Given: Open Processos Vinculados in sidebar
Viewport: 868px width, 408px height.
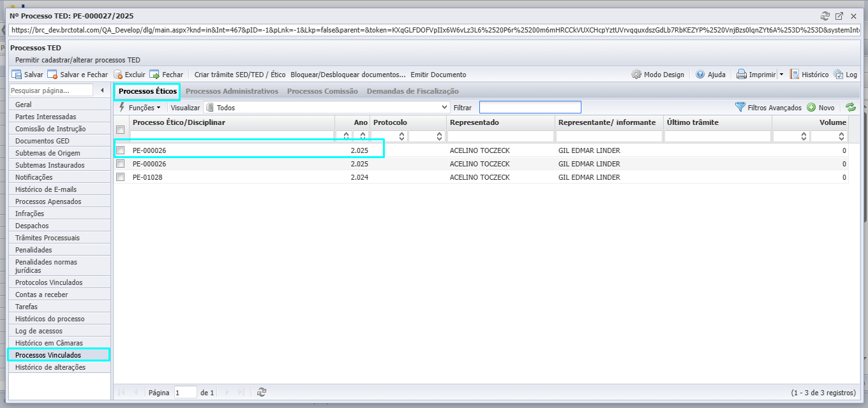Looking at the screenshot, I should 59,355.
